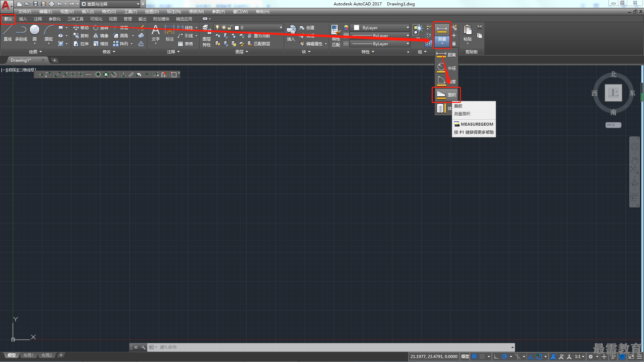
Task: Expand the 图层 panel
Action: click(242, 52)
